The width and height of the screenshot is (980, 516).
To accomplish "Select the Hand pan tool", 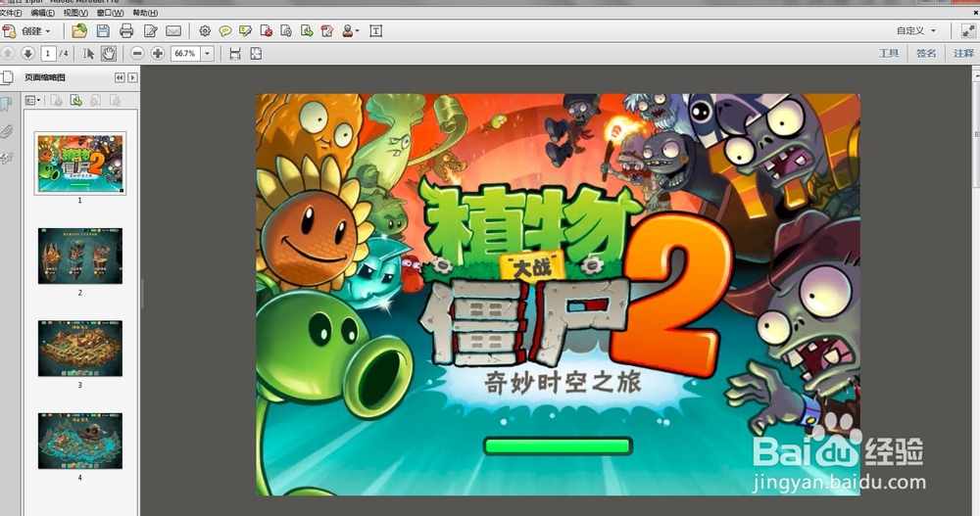I will tap(108, 53).
